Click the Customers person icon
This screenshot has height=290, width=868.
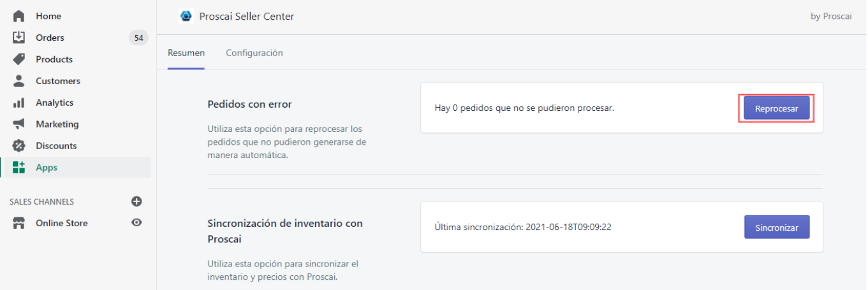(x=18, y=81)
